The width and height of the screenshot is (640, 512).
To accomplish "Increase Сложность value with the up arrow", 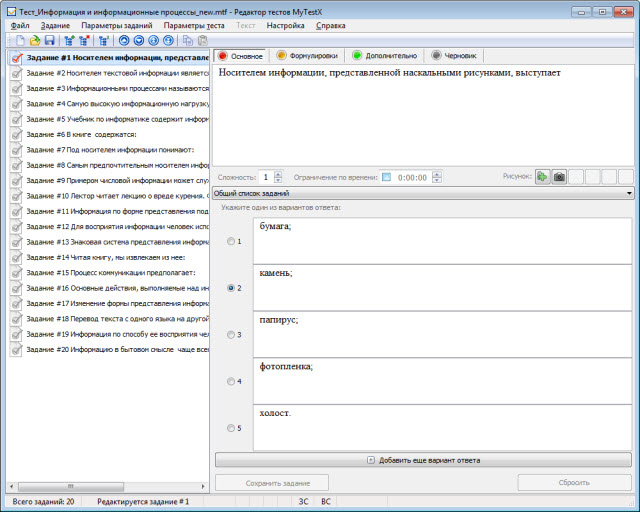I will pos(278,173).
